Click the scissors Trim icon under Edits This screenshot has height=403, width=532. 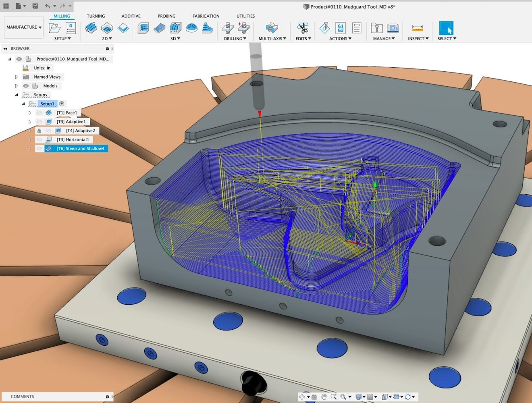tap(302, 28)
